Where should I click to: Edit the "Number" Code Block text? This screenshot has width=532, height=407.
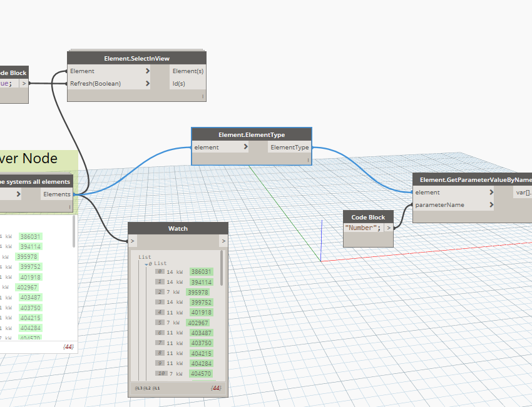point(362,228)
